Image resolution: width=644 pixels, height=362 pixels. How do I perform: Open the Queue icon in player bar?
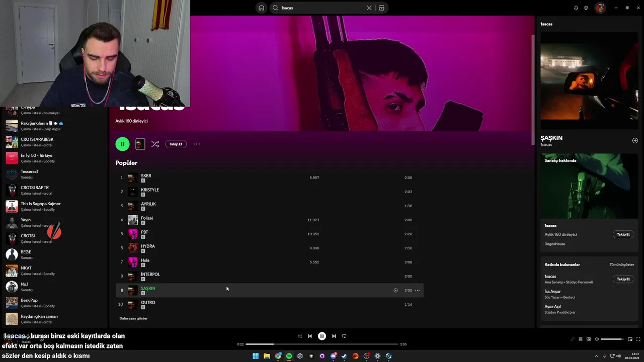(x=581, y=339)
